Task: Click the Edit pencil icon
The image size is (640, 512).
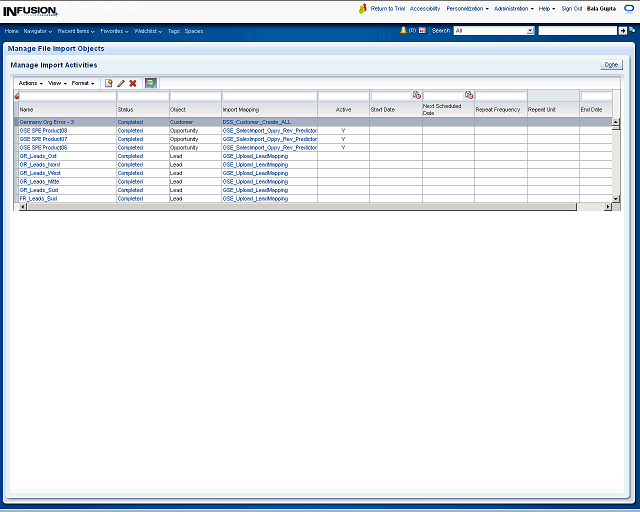Action: pos(121,83)
